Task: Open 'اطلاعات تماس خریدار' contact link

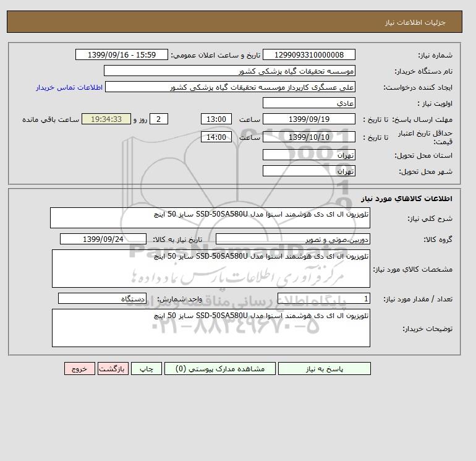Action: [69, 87]
